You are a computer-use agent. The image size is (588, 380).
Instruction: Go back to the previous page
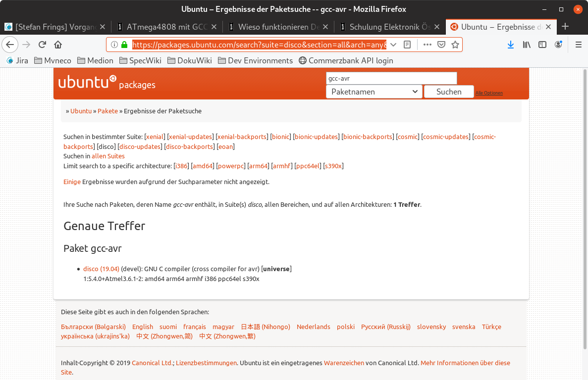pyautogui.click(x=10, y=45)
